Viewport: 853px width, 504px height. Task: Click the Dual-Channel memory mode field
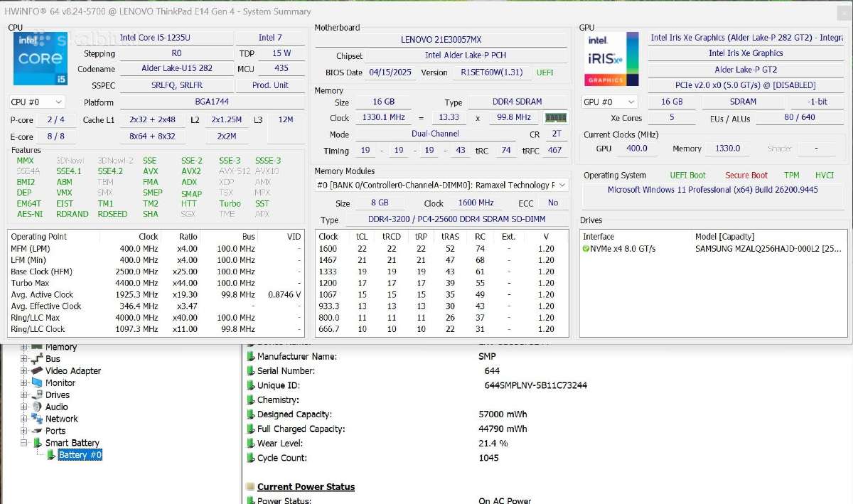coord(435,134)
